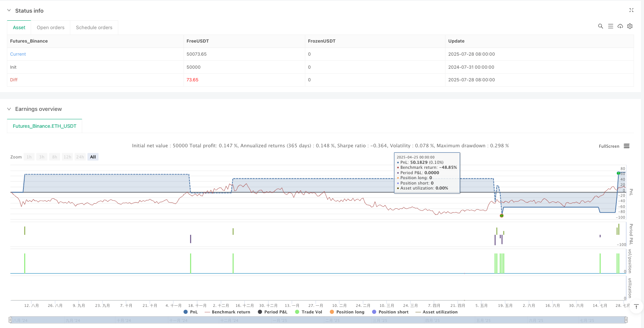The image size is (644, 328).
Task: Open the list view lines icon
Action: (x=610, y=26)
